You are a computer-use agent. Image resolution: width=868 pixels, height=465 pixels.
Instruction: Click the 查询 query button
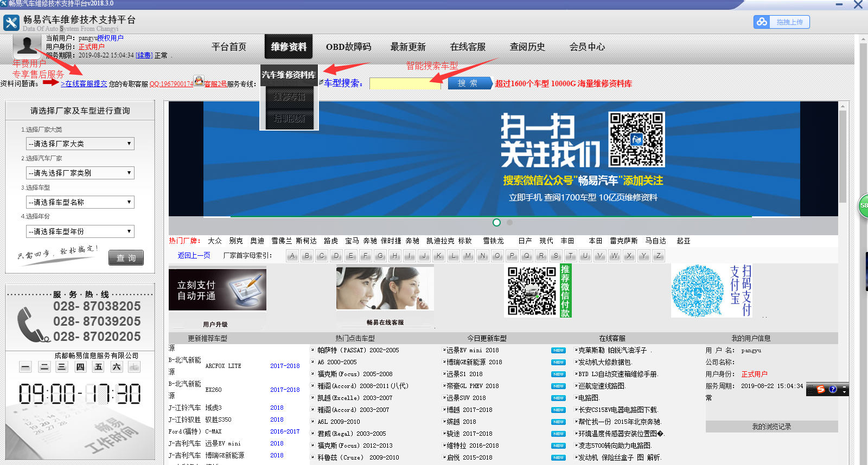tap(126, 258)
